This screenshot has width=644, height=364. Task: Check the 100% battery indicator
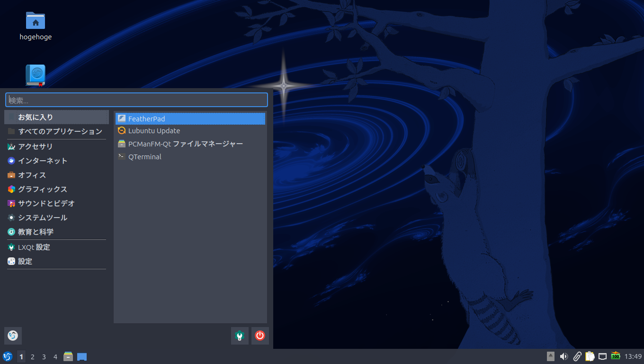[615, 356]
